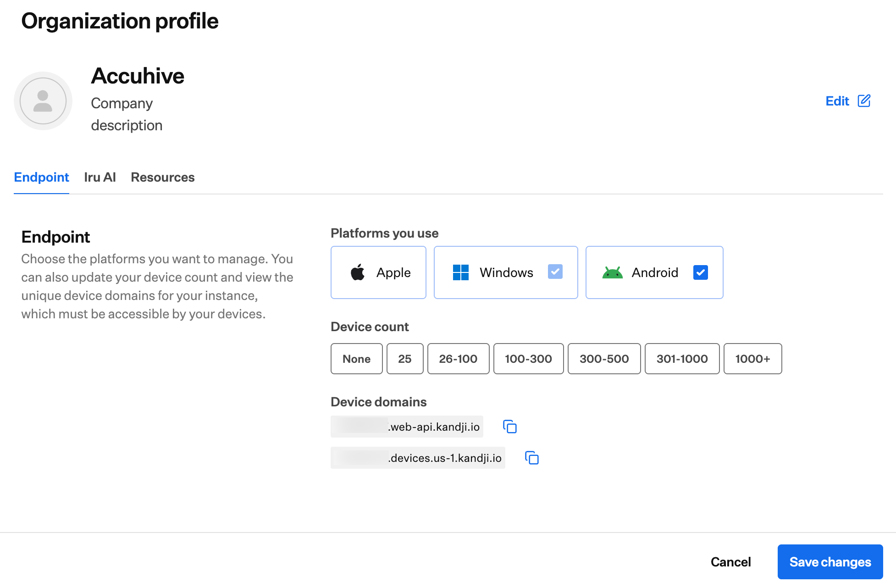Image resolution: width=896 pixels, height=588 pixels.
Task: Click the Android robot icon
Action: click(613, 272)
